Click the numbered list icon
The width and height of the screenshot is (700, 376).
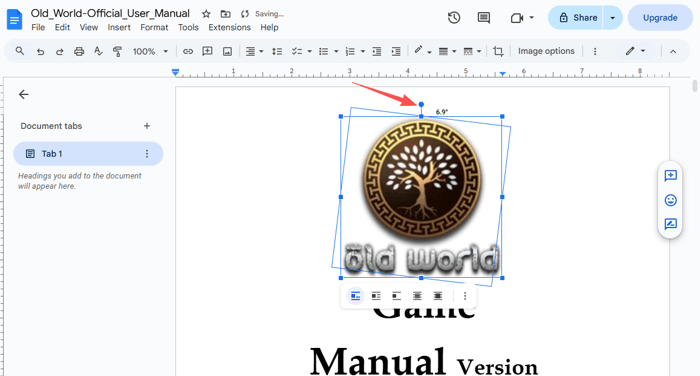pyautogui.click(x=350, y=51)
